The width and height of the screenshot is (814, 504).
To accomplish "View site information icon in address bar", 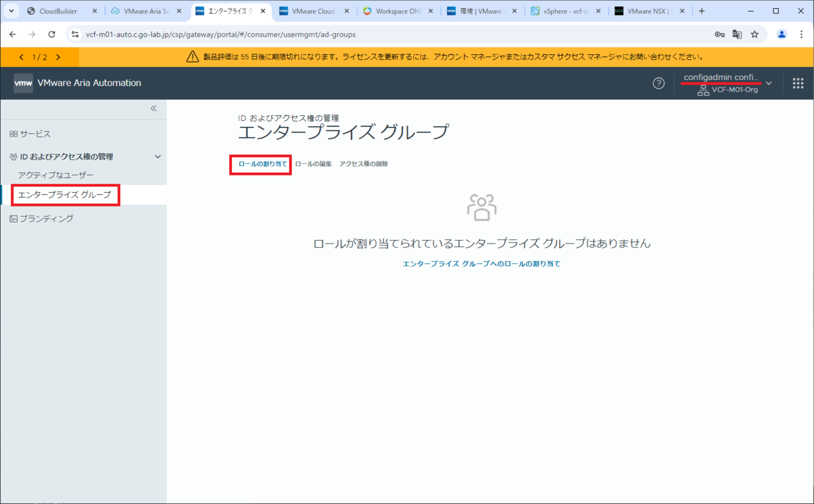I will (75, 34).
